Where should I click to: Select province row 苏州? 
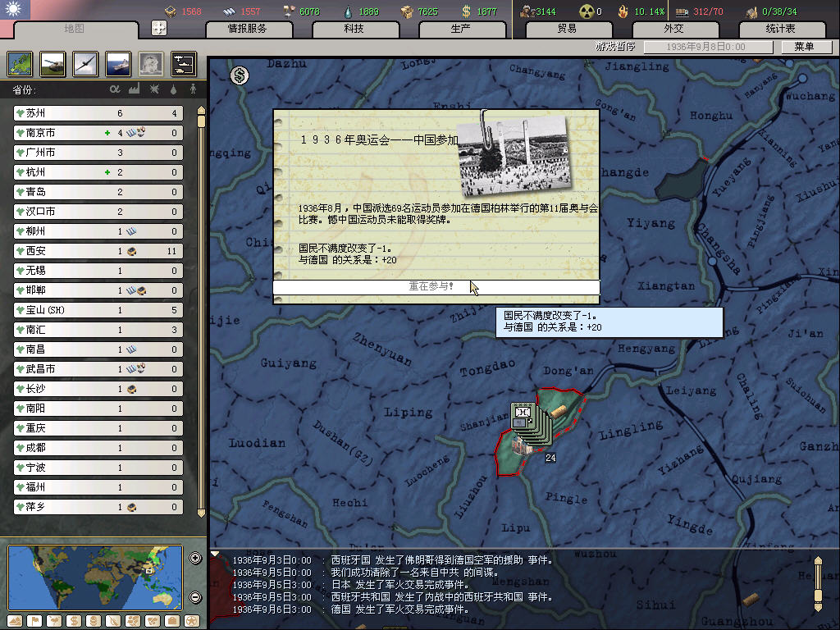coord(98,113)
